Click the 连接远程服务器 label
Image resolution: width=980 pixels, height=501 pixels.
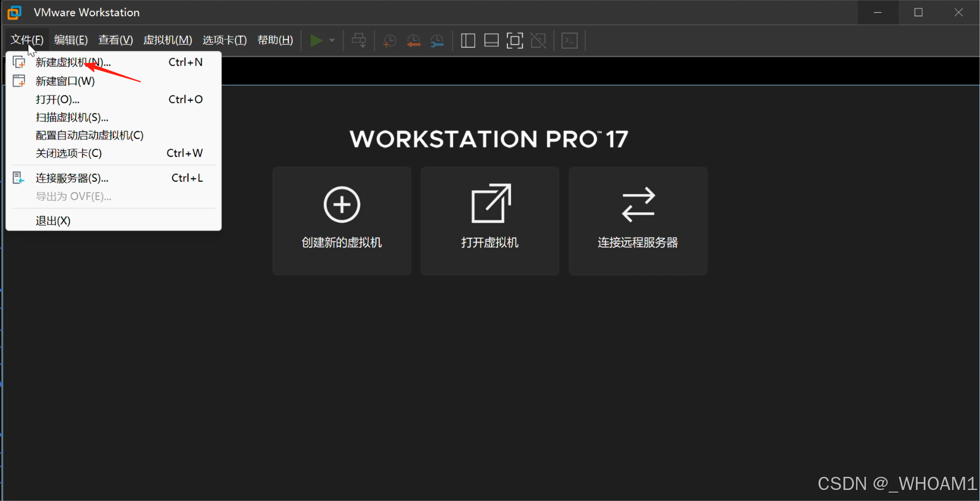pos(638,243)
